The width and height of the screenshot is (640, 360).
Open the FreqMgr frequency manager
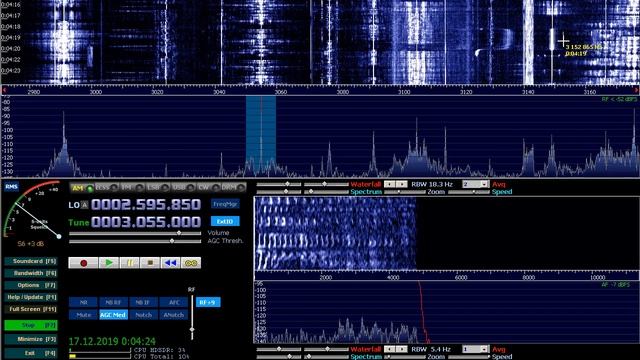click(225, 204)
